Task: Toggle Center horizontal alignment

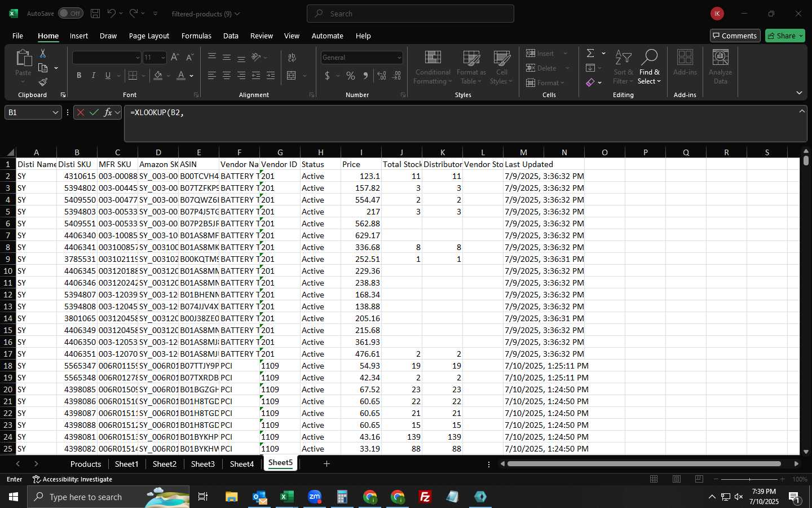Action: [227, 76]
